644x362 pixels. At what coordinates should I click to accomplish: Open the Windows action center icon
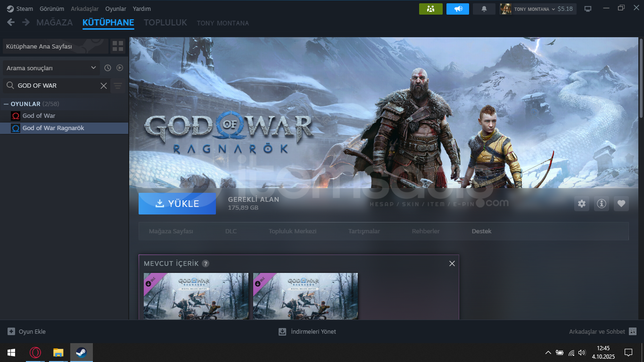click(x=628, y=353)
